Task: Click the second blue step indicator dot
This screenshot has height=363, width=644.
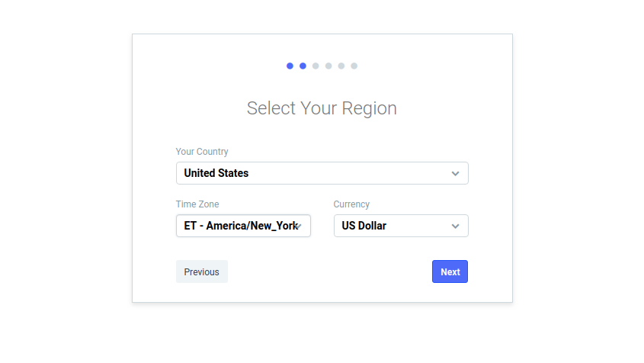Action: tap(303, 66)
